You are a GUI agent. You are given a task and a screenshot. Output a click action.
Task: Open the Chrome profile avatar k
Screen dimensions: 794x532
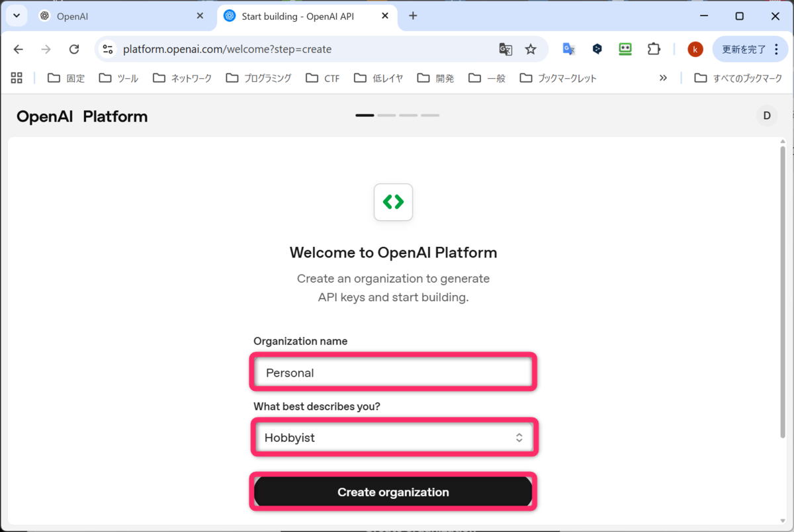pos(695,48)
